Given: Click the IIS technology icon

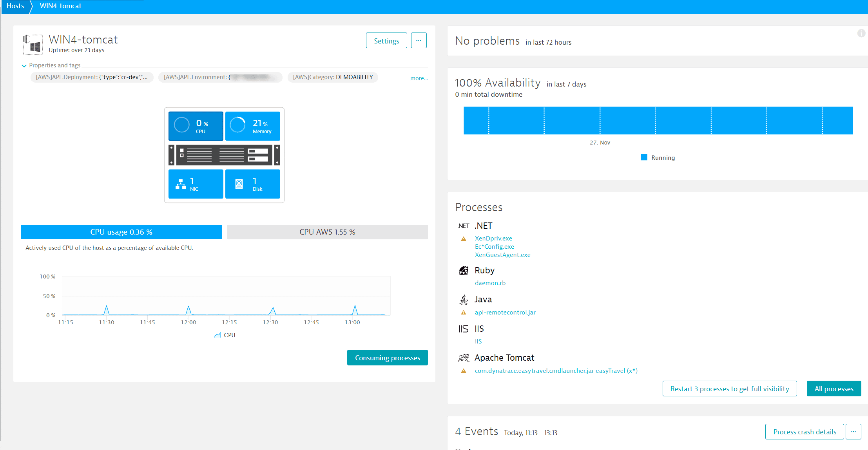Looking at the screenshot, I should [x=464, y=329].
